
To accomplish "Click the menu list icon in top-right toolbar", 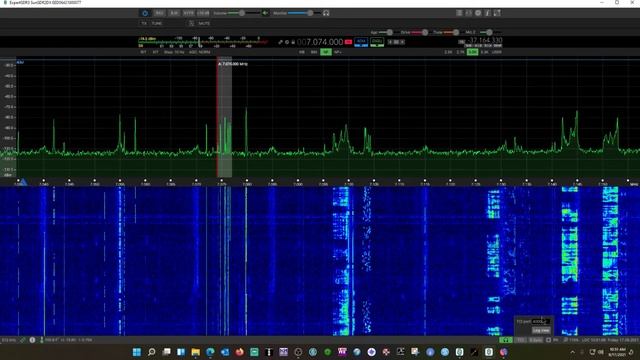I will point(459,13).
